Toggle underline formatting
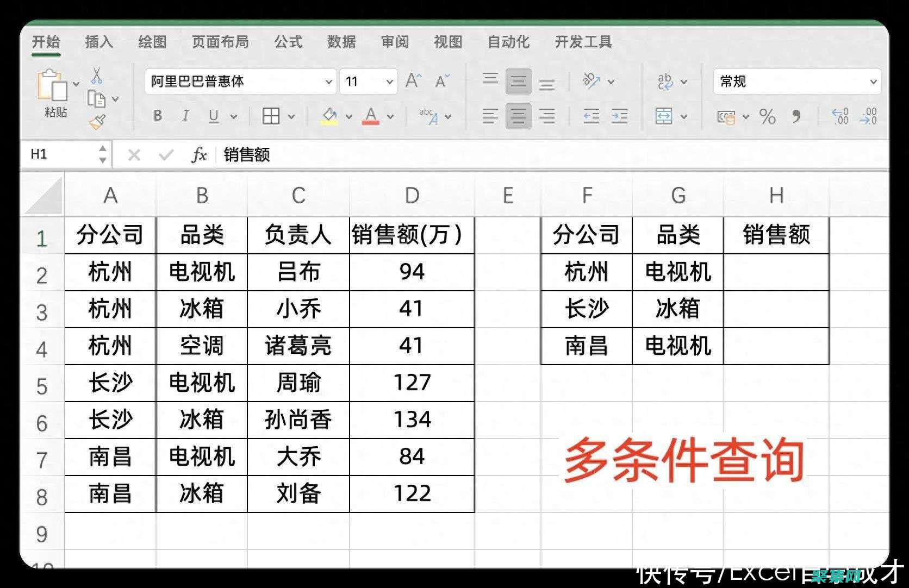The width and height of the screenshot is (909, 588). click(214, 116)
